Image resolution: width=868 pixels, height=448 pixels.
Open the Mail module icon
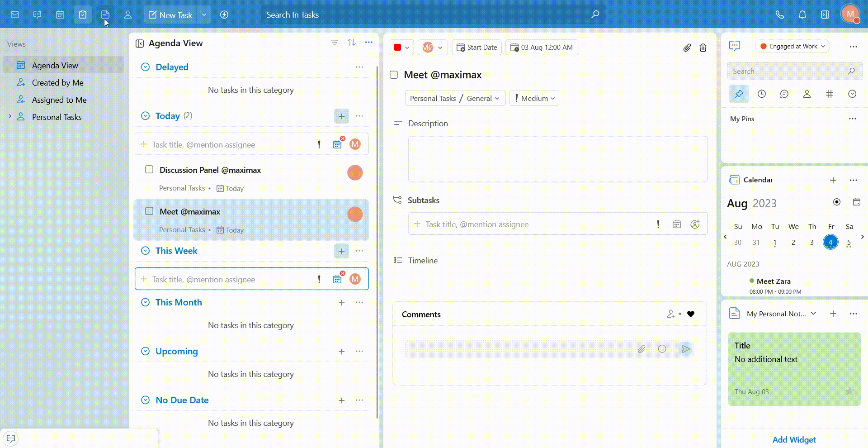click(x=15, y=14)
